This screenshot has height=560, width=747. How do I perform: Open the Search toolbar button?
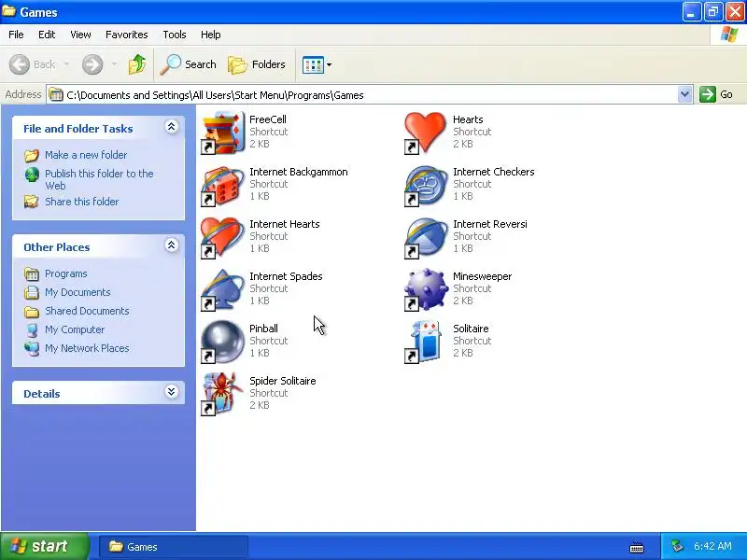click(189, 64)
